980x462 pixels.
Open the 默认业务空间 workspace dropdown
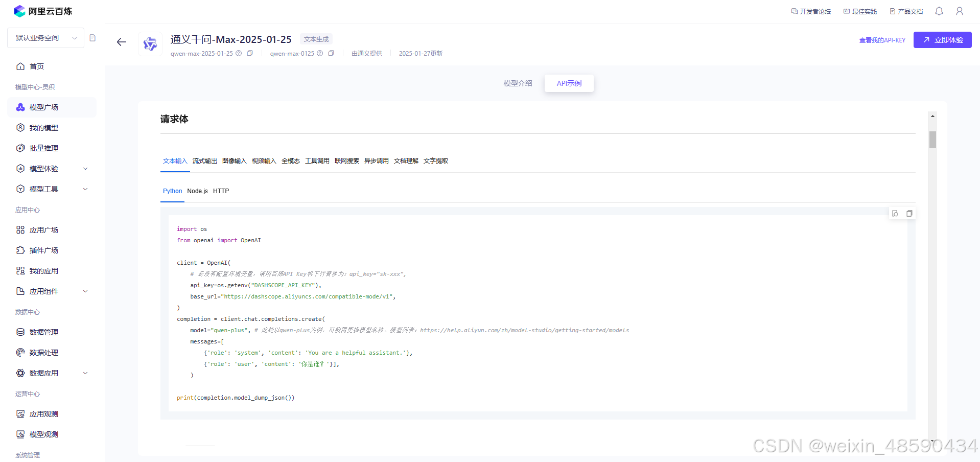45,38
